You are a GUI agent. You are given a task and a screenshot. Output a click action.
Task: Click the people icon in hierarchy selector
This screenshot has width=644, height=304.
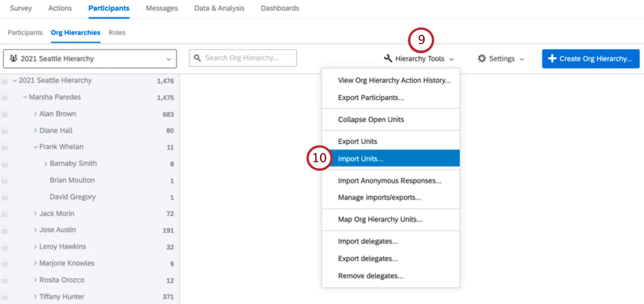[14, 58]
